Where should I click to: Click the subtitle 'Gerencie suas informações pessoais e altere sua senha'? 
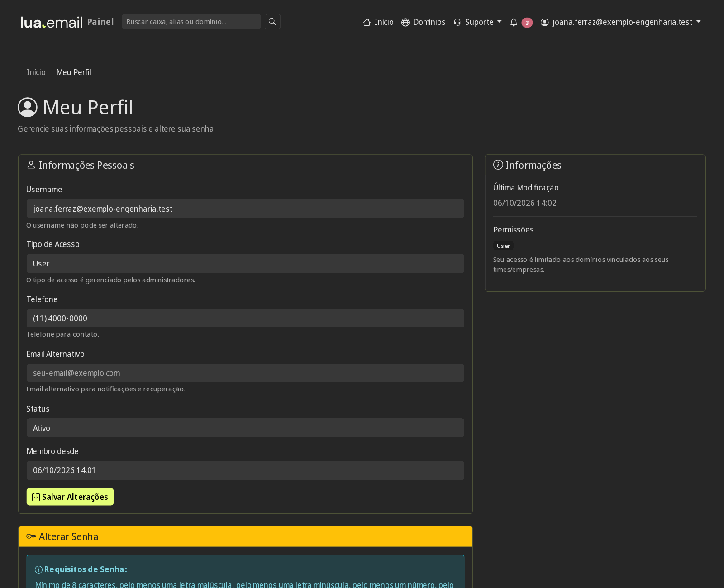tap(115, 129)
